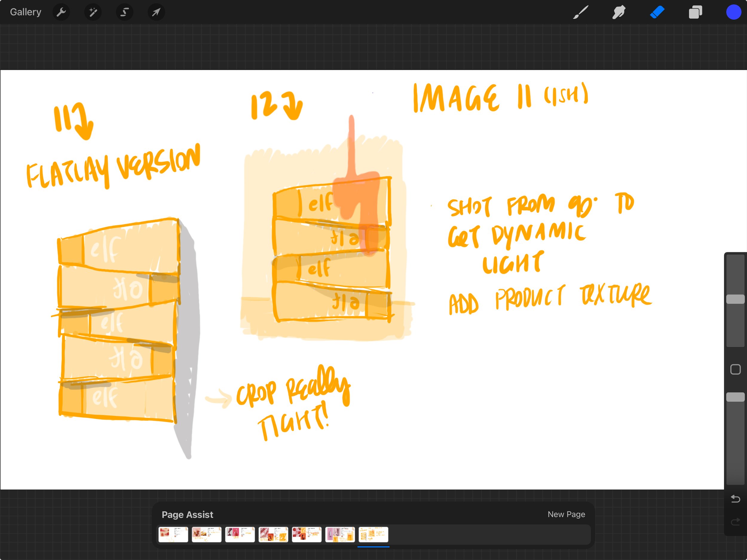747x560 pixels.
Task: Open the blue color picker
Action: pyautogui.click(x=734, y=12)
